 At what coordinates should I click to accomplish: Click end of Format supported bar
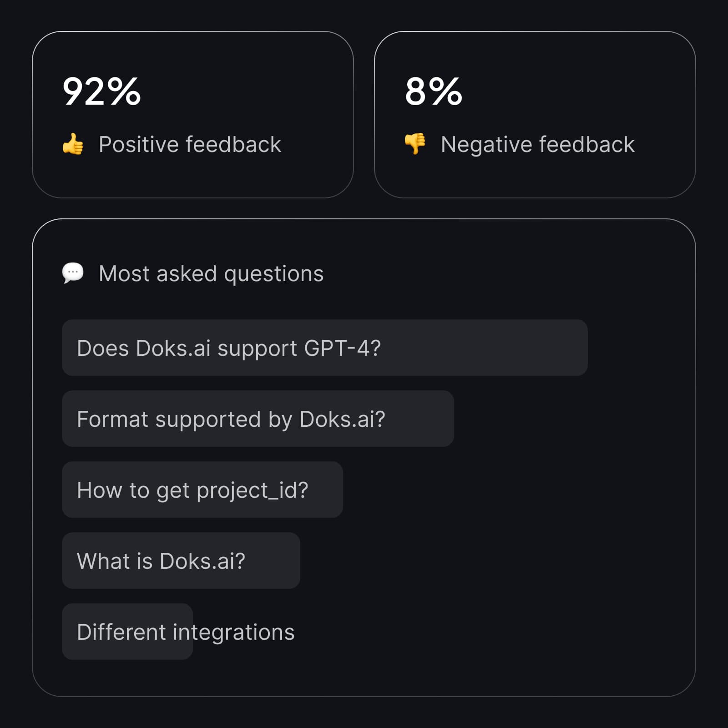click(x=432, y=419)
